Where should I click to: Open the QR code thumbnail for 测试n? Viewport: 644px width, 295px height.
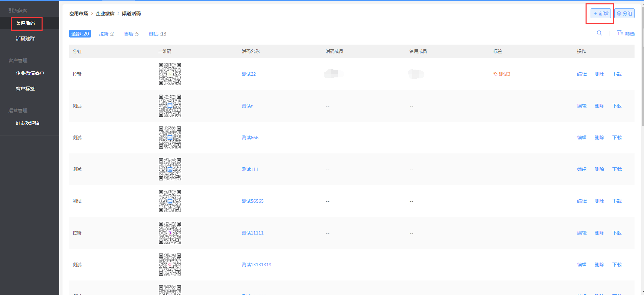click(170, 106)
